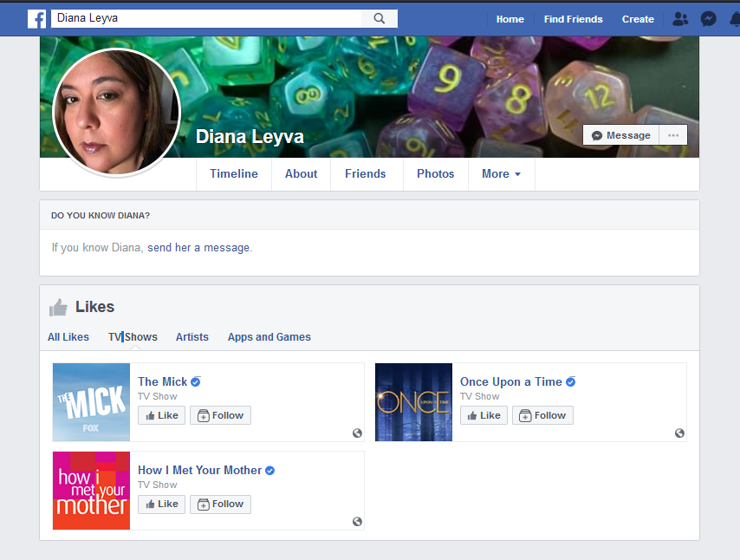Viewport: 740px width, 560px height.
Task: Open the notifications bell icon
Action: point(736,19)
